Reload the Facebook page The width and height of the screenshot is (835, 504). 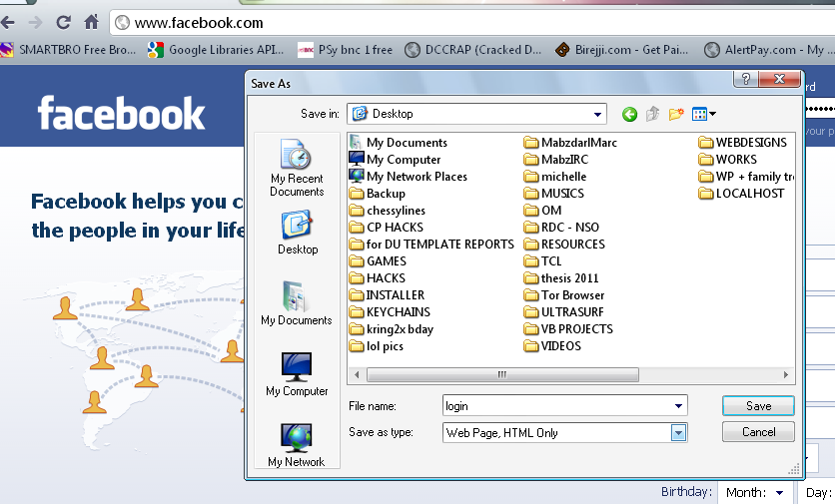tap(63, 22)
